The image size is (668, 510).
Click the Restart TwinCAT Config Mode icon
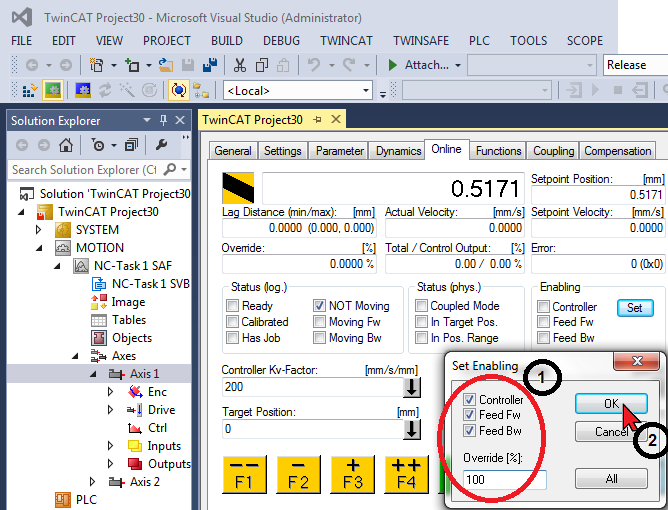click(x=82, y=90)
